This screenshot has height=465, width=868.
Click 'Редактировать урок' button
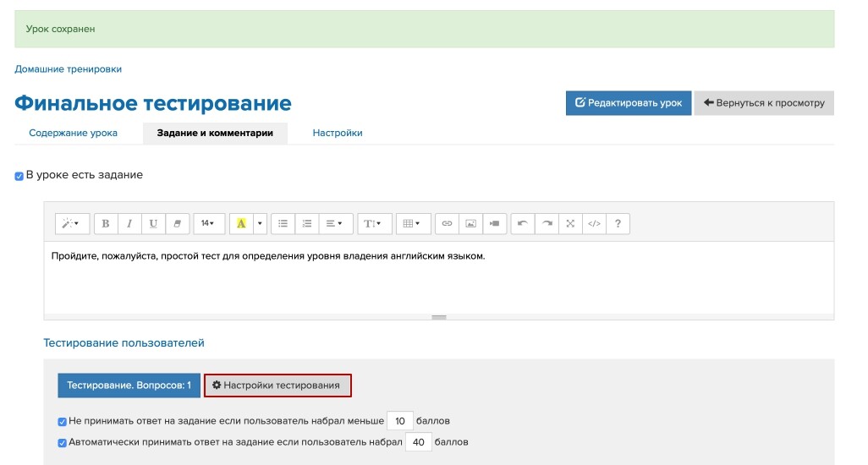pos(629,103)
